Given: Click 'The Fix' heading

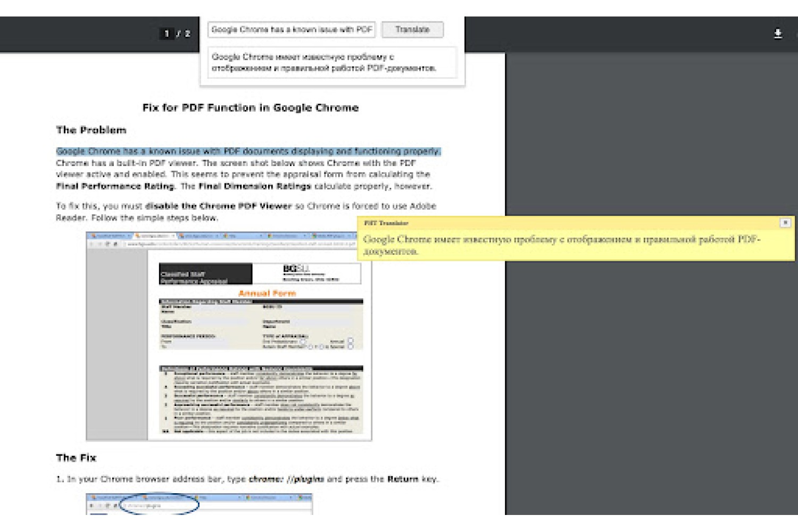Looking at the screenshot, I should [76, 458].
